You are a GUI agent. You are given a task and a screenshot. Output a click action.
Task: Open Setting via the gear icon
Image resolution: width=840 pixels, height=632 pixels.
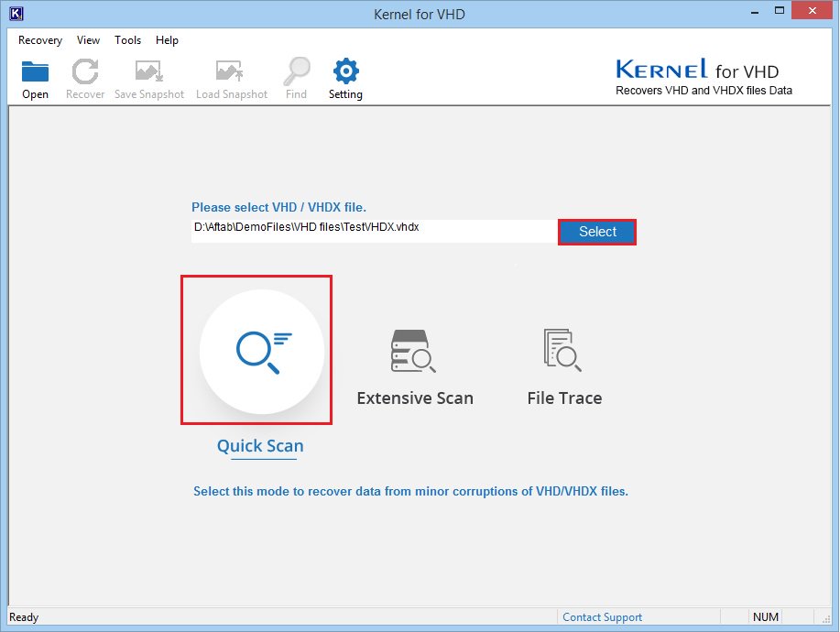point(345,71)
